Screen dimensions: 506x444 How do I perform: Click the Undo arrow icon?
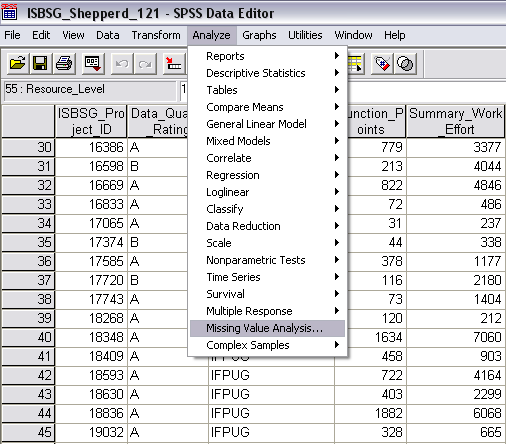tap(122, 63)
